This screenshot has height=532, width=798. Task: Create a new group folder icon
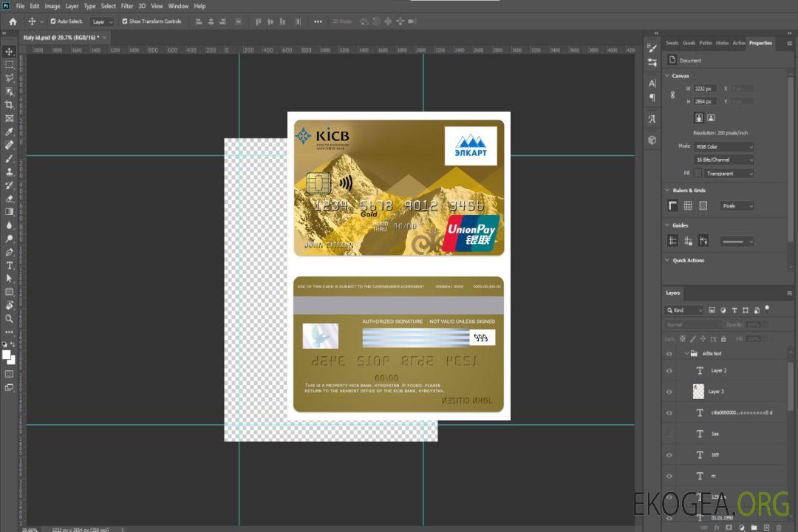[754, 528]
